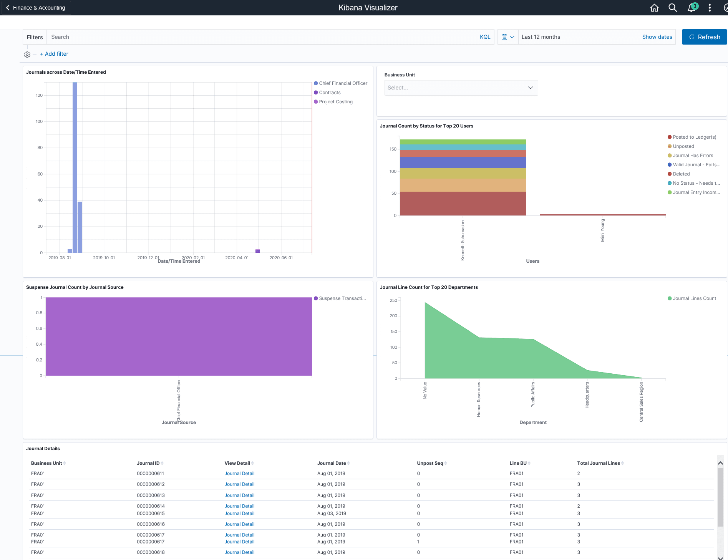View notifications on the bell icon
728x560 pixels.
coord(692,8)
